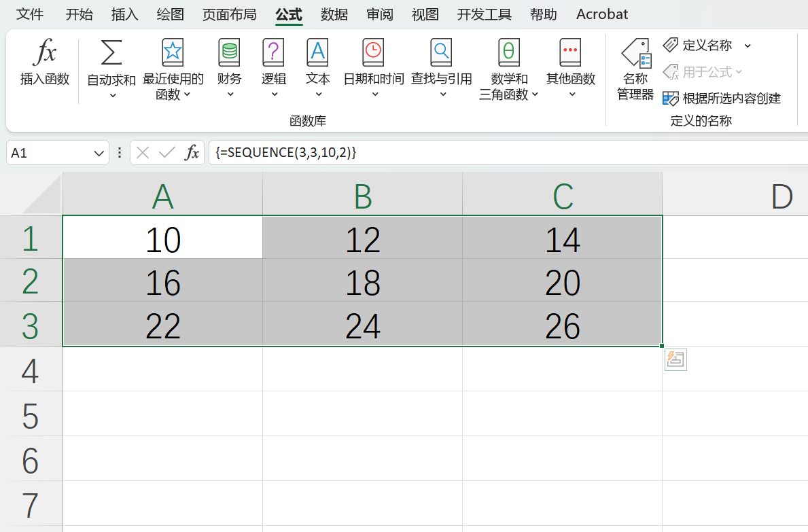
Task: Click the AutoSum sigma (自动求和) icon
Action: [x=111, y=52]
